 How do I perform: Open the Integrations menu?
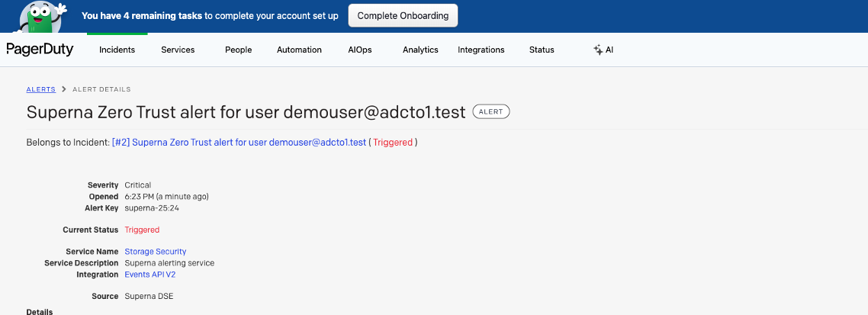click(x=481, y=50)
